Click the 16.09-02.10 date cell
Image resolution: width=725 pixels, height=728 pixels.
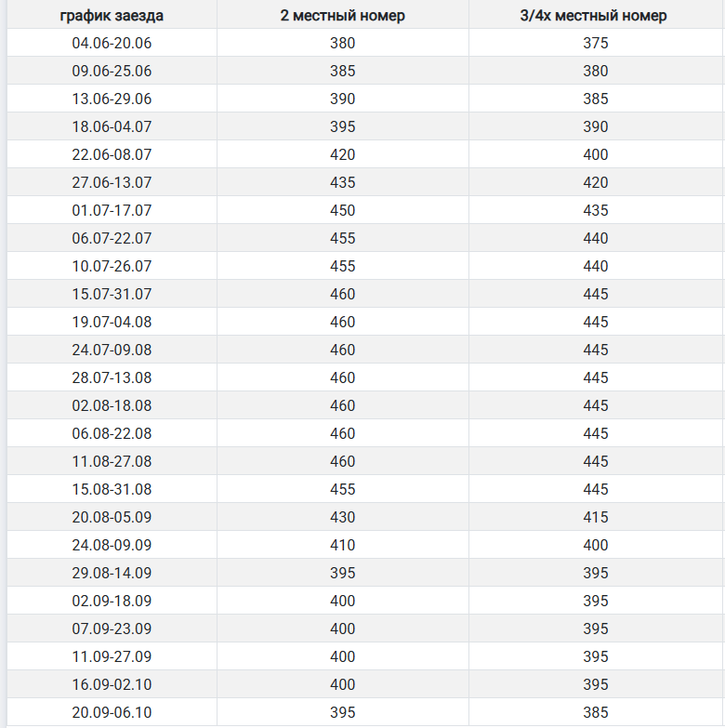click(x=112, y=684)
